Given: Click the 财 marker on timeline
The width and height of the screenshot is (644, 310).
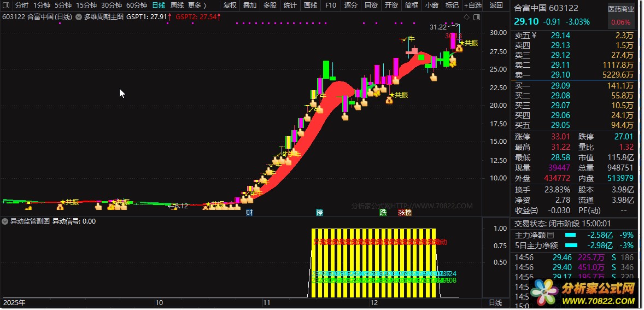Looking at the screenshot, I should 249,213.
